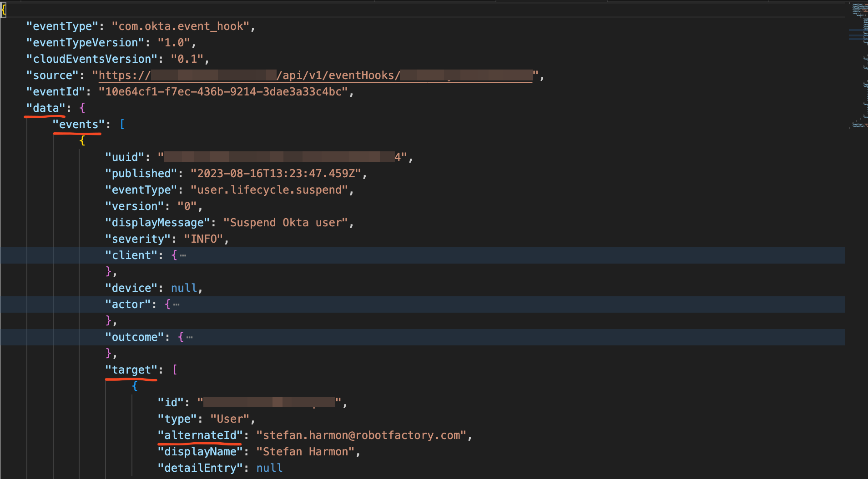Image resolution: width=868 pixels, height=479 pixels.
Task: Click the "uuid" key
Action: tap(125, 157)
